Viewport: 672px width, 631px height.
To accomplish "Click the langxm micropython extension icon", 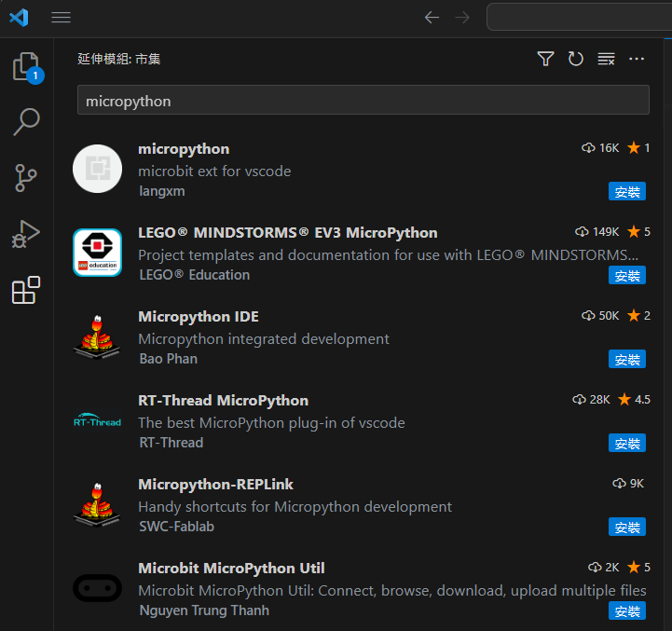I will coord(97,169).
